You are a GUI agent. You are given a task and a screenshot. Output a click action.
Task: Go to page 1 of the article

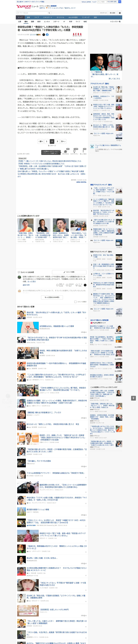(47, 141)
